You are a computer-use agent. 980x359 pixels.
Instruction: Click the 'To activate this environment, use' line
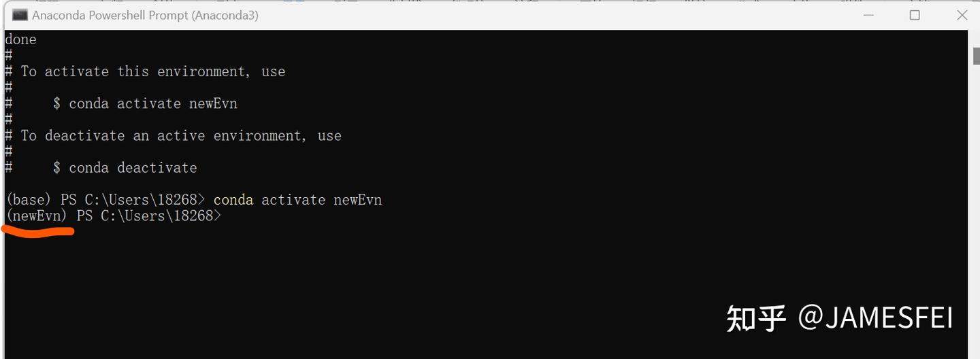(153, 71)
